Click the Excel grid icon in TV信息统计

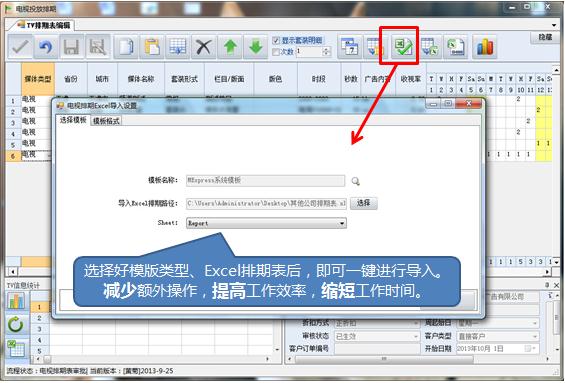pyautogui.click(x=16, y=348)
